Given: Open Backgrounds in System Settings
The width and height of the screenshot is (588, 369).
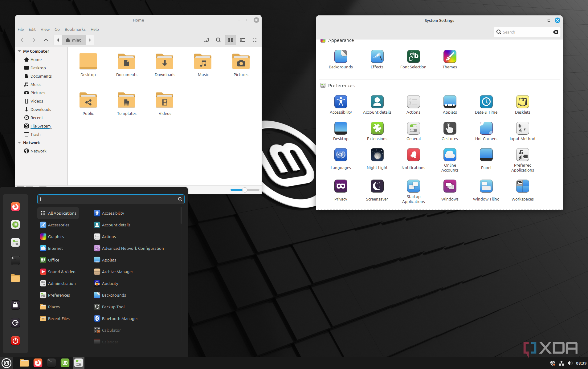Looking at the screenshot, I should point(341,59).
